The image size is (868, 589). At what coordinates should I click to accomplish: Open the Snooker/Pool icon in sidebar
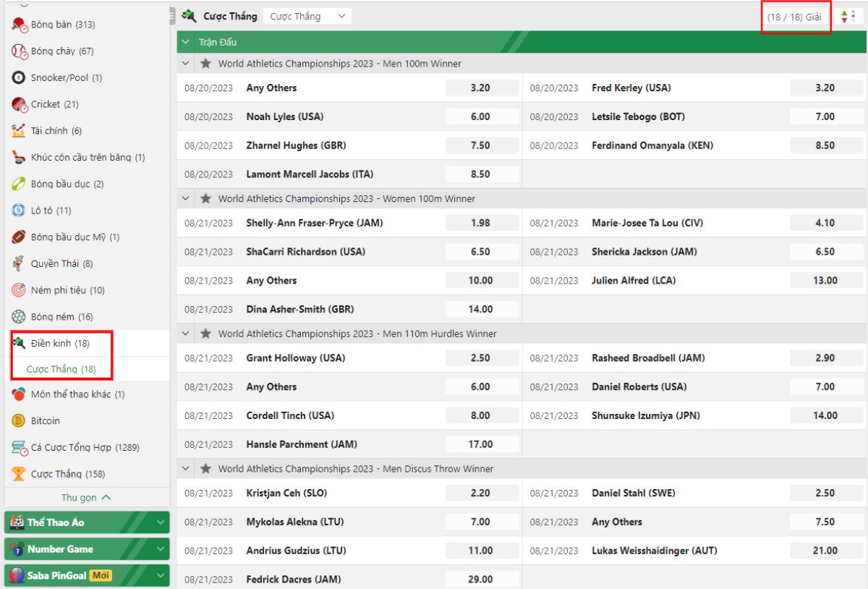(19, 77)
